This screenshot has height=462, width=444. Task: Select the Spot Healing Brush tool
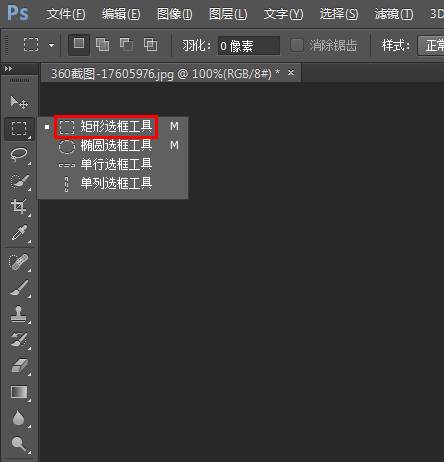coord(19,262)
